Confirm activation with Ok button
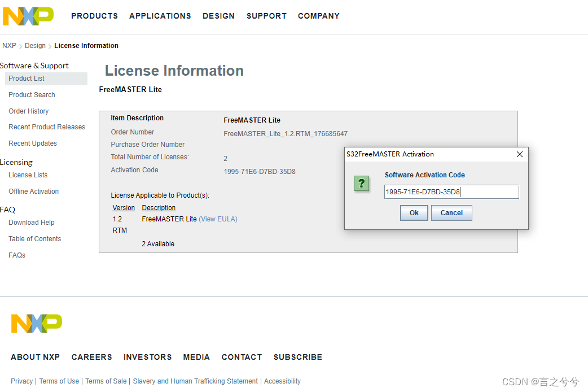588x392 pixels. click(414, 213)
